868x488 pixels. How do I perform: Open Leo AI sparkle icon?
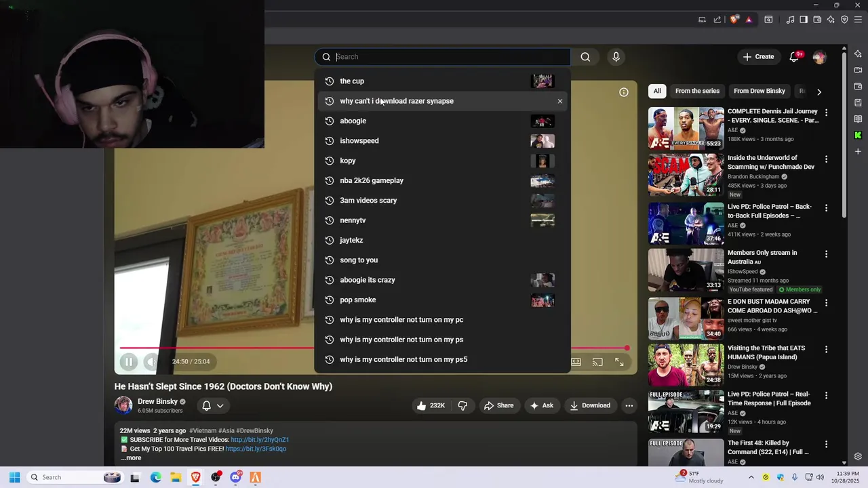831,20
